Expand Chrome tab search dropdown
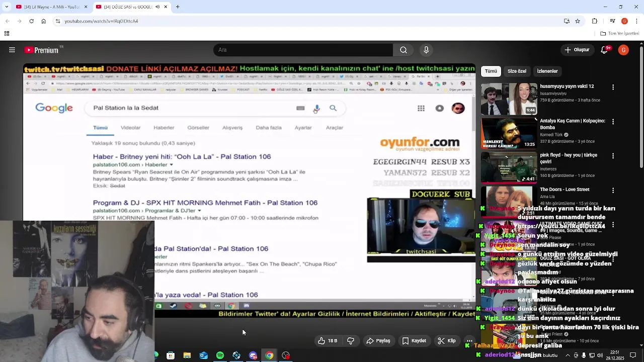The image size is (644, 362). point(7,7)
